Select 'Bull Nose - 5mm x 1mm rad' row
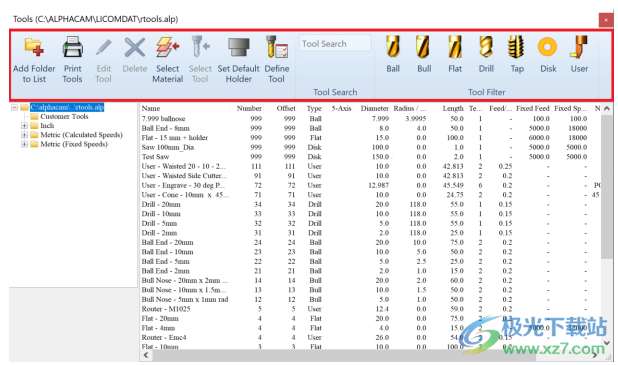Image resolution: width=618 pixels, height=365 pixels. coord(370,299)
